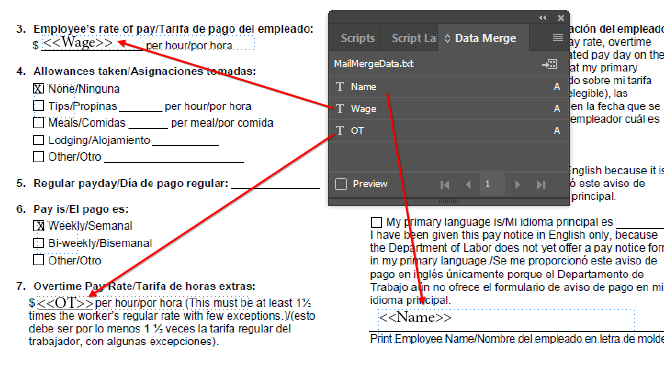Click the Other/Otro allowances blank line

pyautogui.click(x=174, y=161)
